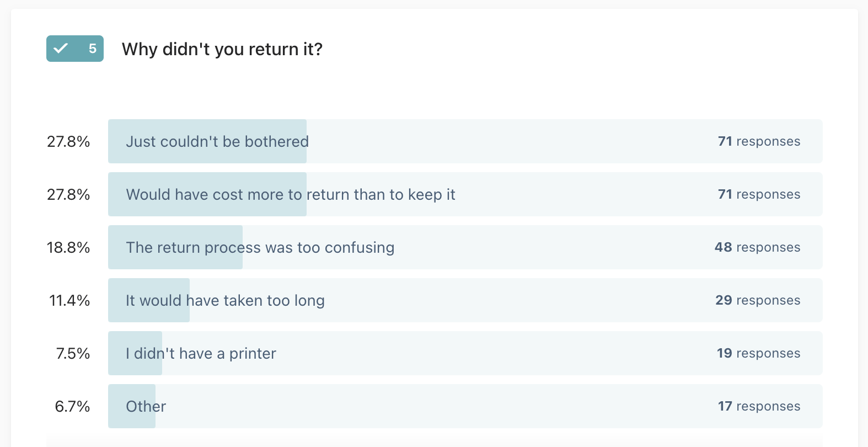The width and height of the screenshot is (868, 447).
Task: Open 71 responses for "Would have cost more"
Action: [x=759, y=194]
